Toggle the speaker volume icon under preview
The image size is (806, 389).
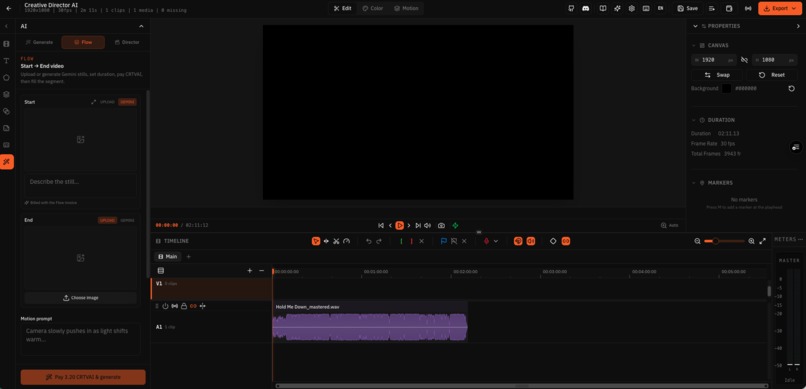428,226
